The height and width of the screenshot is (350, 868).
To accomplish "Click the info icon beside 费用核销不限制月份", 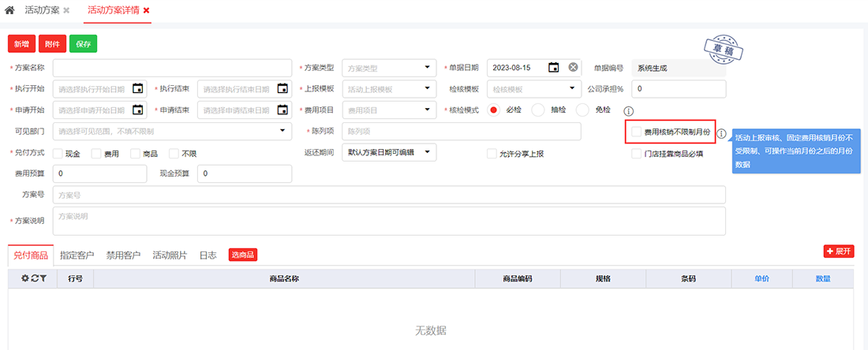I will click(x=721, y=133).
